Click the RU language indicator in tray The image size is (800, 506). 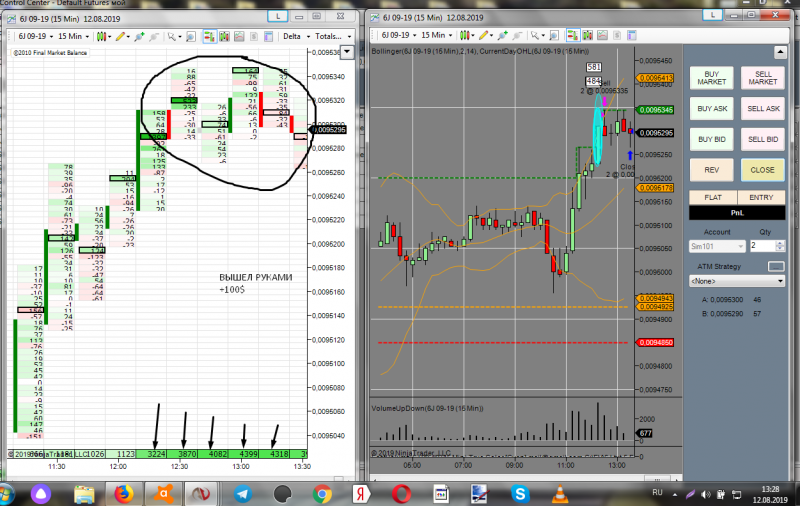coord(657,492)
